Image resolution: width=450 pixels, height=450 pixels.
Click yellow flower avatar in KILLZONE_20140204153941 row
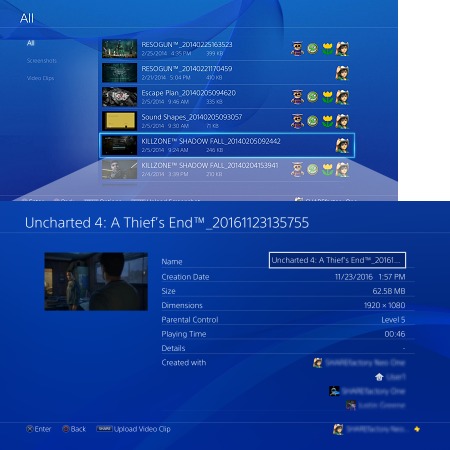(x=328, y=169)
